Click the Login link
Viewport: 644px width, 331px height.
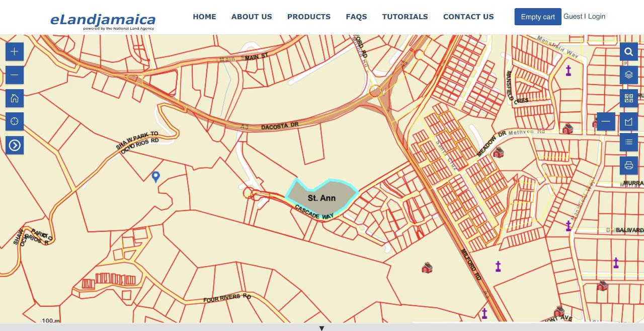597,16
